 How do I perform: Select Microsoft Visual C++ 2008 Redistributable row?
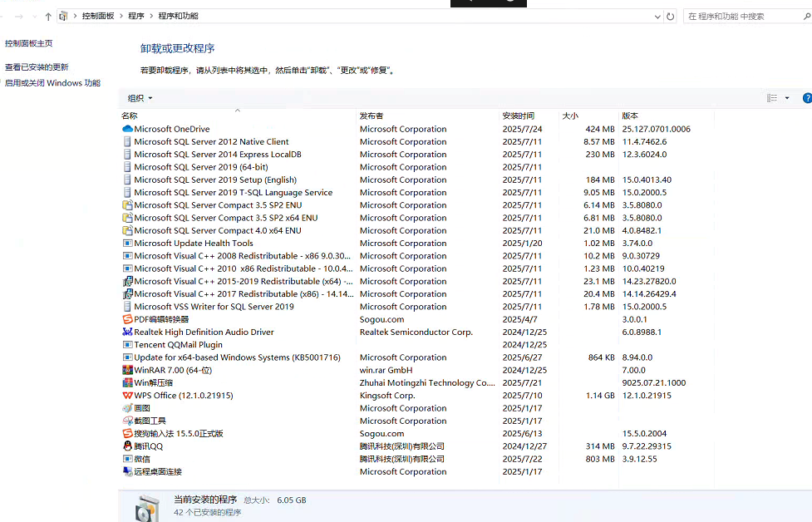[417, 256]
